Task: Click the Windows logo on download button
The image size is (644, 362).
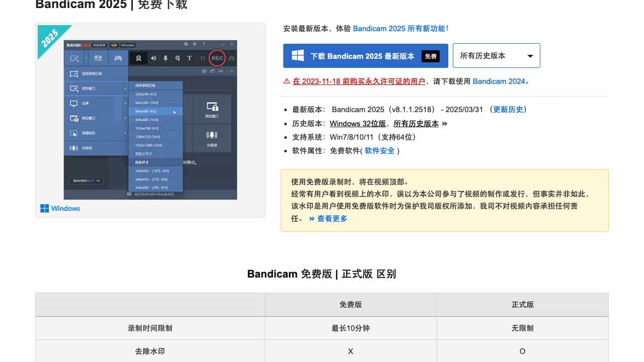Action: click(x=297, y=56)
